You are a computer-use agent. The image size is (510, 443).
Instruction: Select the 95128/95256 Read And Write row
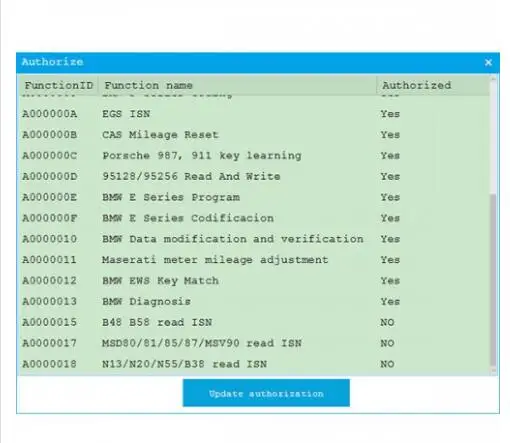(254, 177)
